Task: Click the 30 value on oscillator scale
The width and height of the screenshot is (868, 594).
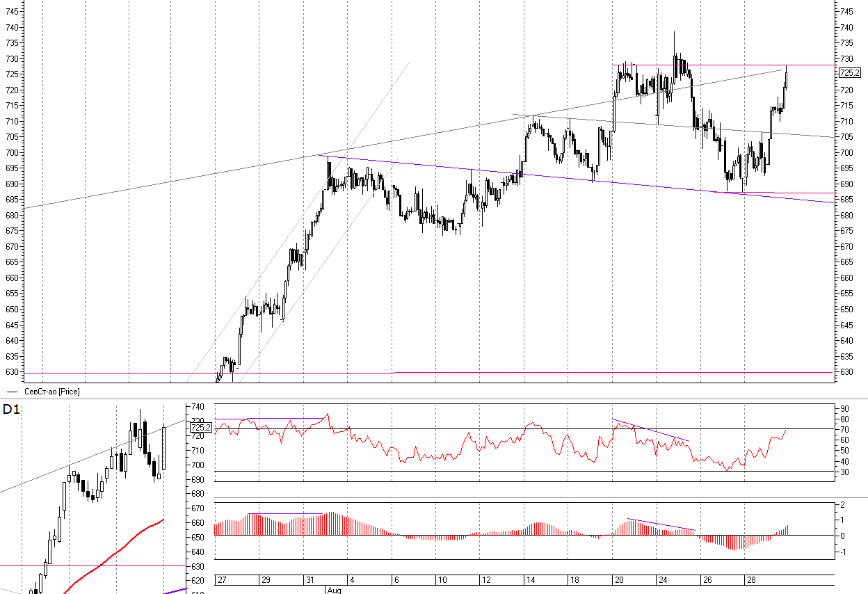Action: (x=843, y=472)
